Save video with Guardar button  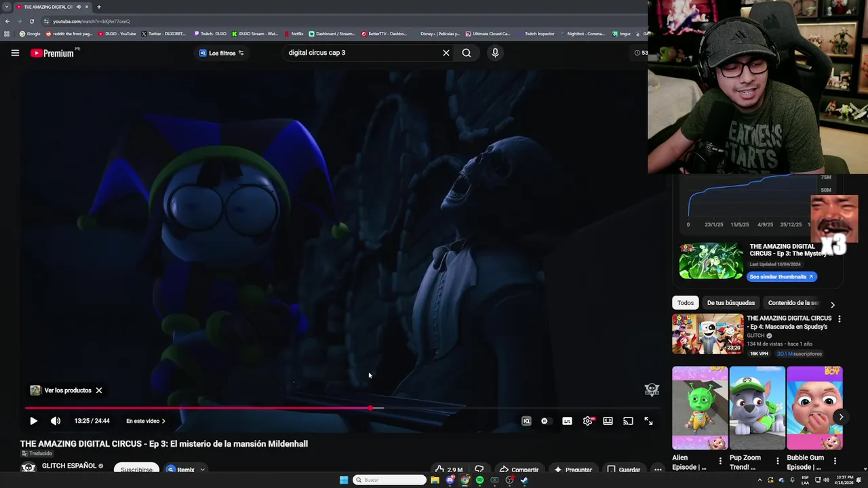point(623,469)
